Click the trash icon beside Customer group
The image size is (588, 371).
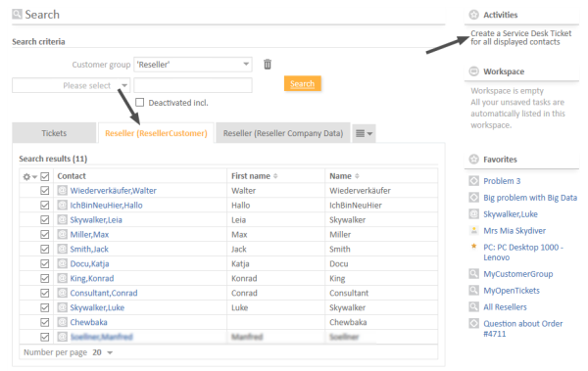point(267,65)
